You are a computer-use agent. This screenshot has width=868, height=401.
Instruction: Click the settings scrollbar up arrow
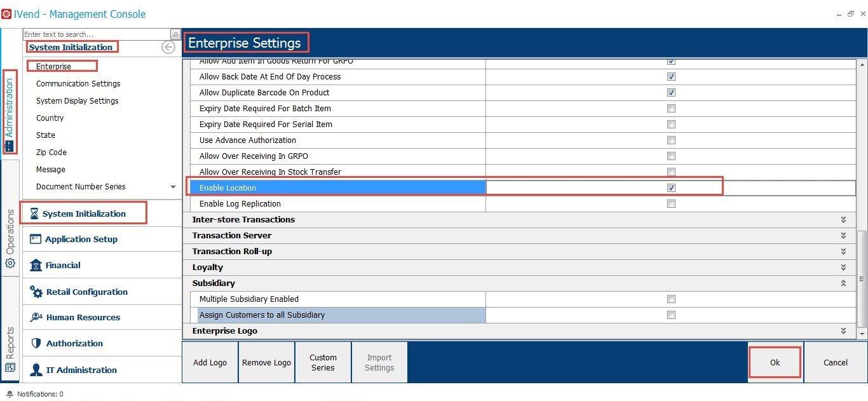(x=862, y=64)
